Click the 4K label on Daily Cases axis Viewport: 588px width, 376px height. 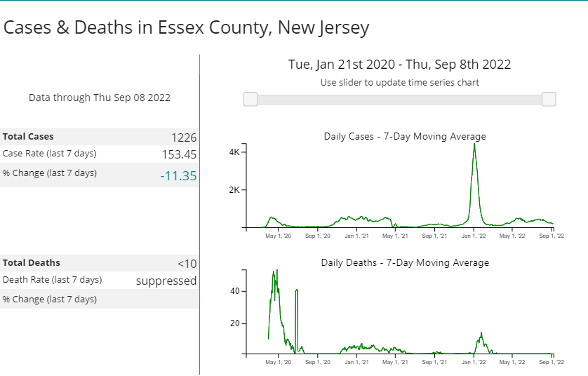pos(235,152)
